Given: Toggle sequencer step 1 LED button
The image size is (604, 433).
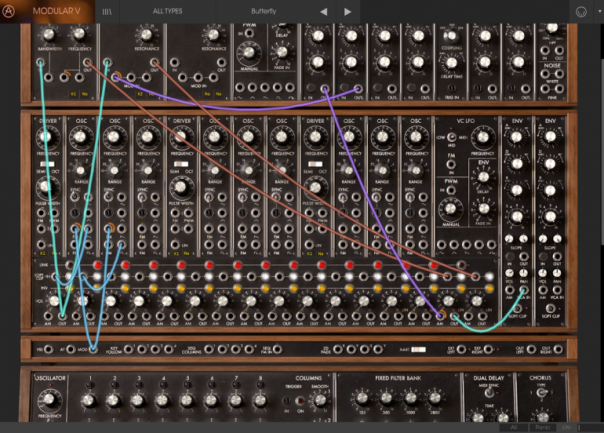Looking at the screenshot, I should tap(90, 385).
